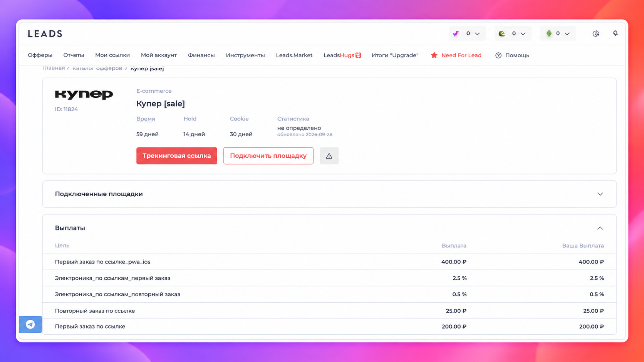The image size is (644, 362).
Task: Select row Повторный заказ по ссылке
Action: pos(329,311)
